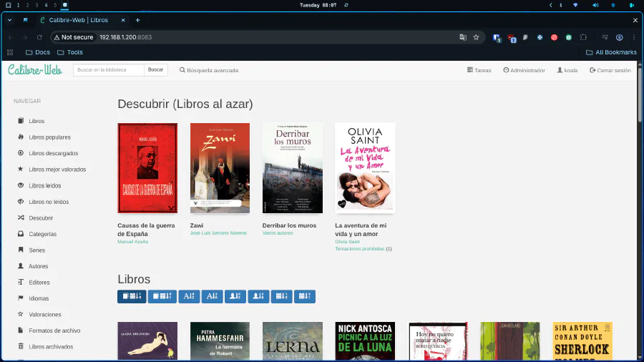The height and width of the screenshot is (362, 644).
Task: Browse the Categorías section
Action: tap(42, 234)
